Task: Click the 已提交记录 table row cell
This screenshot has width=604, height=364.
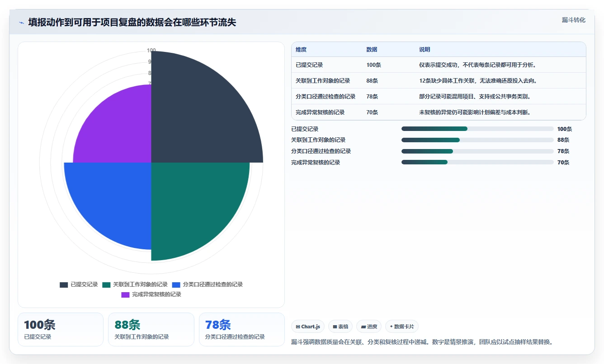Action: coord(309,65)
